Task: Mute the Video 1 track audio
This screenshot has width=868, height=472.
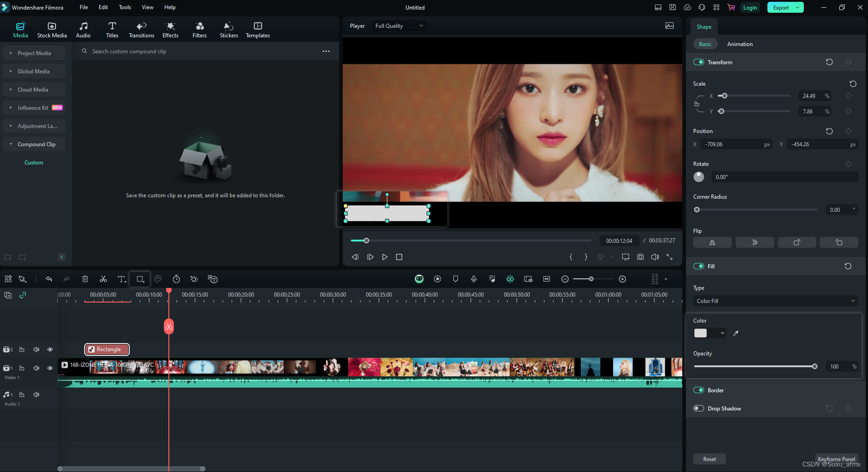Action: click(36, 368)
